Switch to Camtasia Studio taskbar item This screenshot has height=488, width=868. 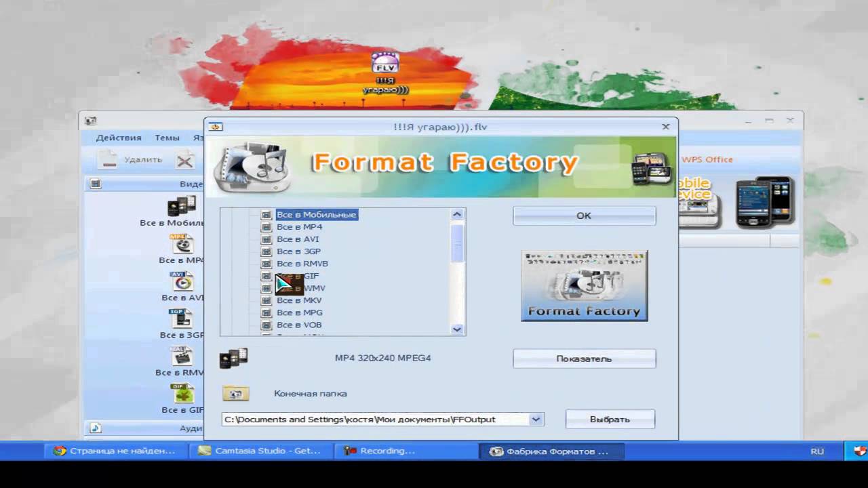260,451
